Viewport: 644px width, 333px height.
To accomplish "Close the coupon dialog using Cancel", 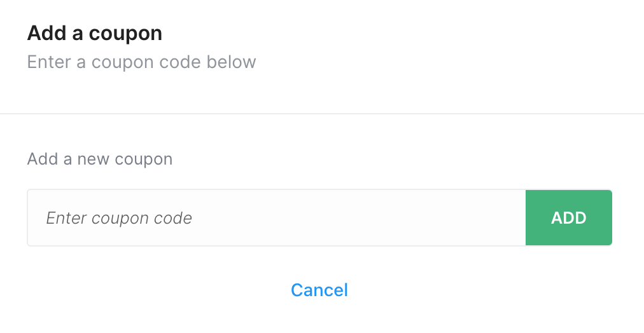I will pos(319,290).
